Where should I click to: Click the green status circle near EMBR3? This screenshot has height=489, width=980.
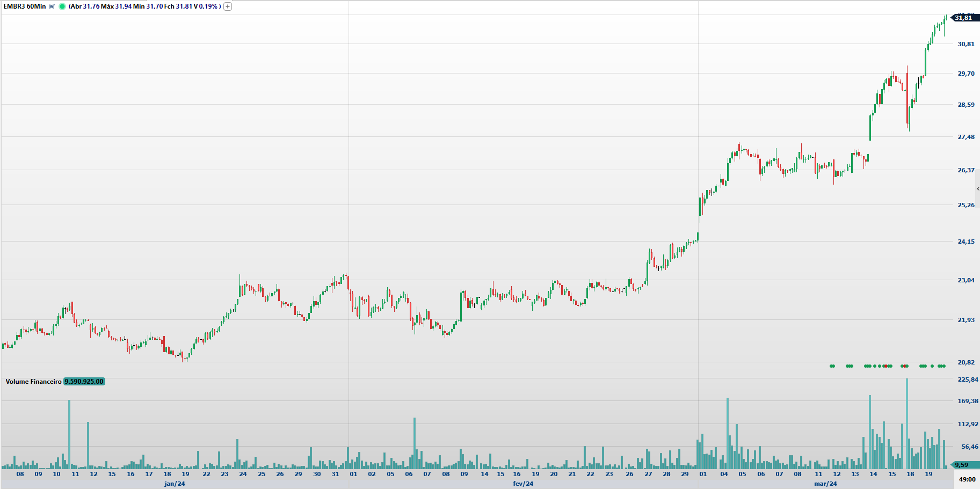point(62,6)
